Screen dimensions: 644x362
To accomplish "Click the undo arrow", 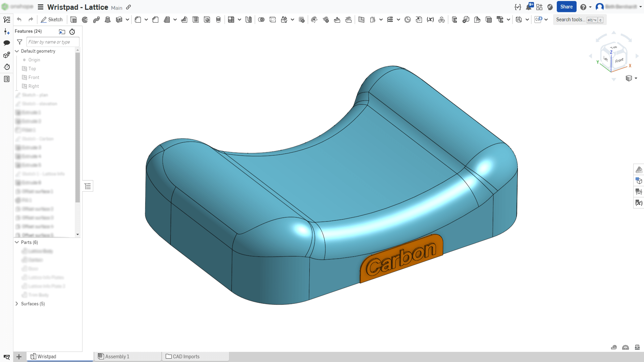I will (x=19, y=20).
